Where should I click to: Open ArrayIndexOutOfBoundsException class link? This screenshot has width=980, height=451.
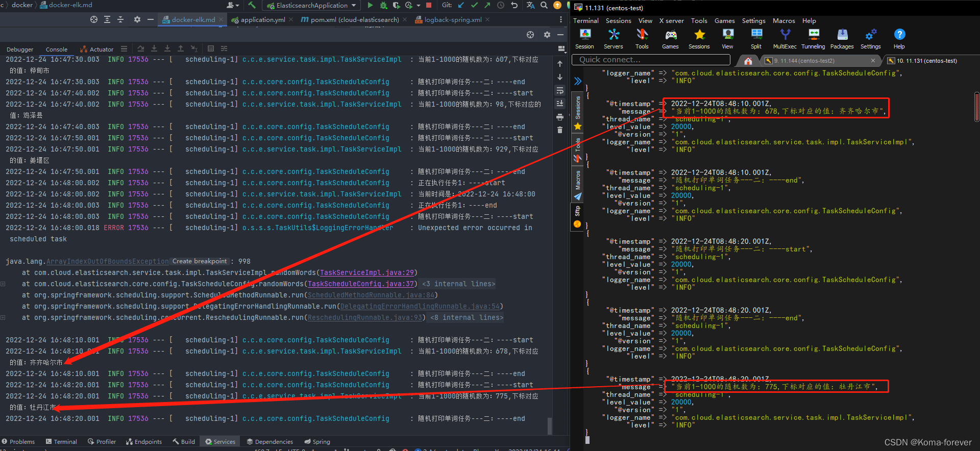pos(108,261)
